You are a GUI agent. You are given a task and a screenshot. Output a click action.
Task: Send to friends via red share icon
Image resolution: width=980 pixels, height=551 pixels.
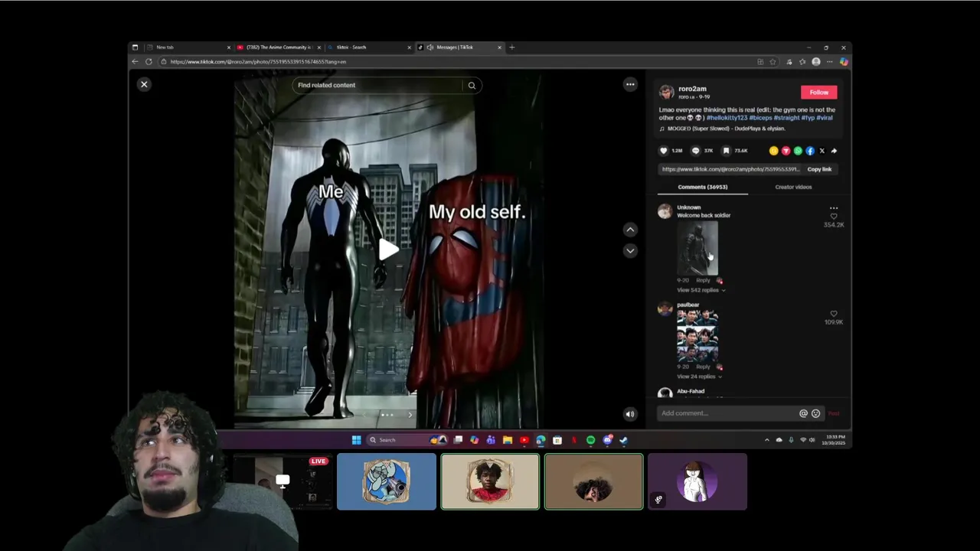pyautogui.click(x=786, y=151)
